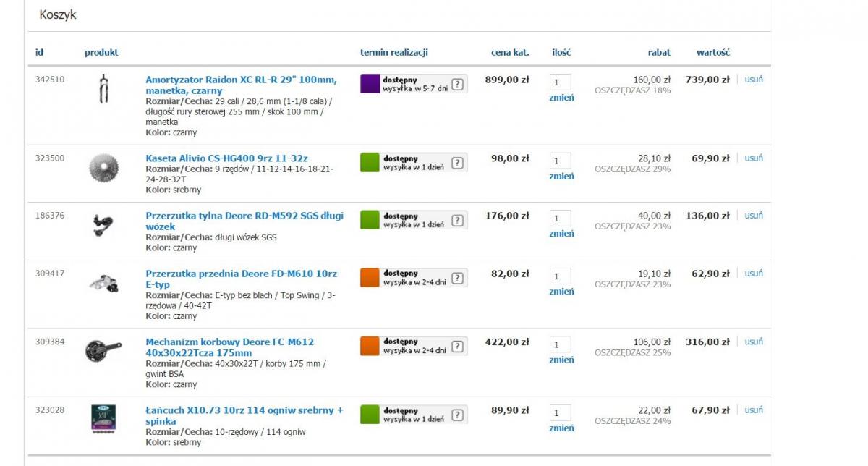This screenshot has width=868, height=466.
Task: Click help icon for Przerzutka przednia availability
Action: pyautogui.click(x=457, y=278)
